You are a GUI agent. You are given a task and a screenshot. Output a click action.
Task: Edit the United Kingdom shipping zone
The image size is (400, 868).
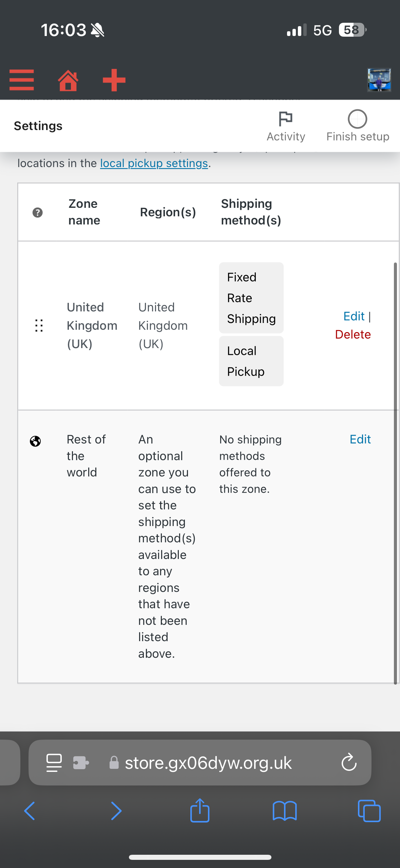coord(354,316)
